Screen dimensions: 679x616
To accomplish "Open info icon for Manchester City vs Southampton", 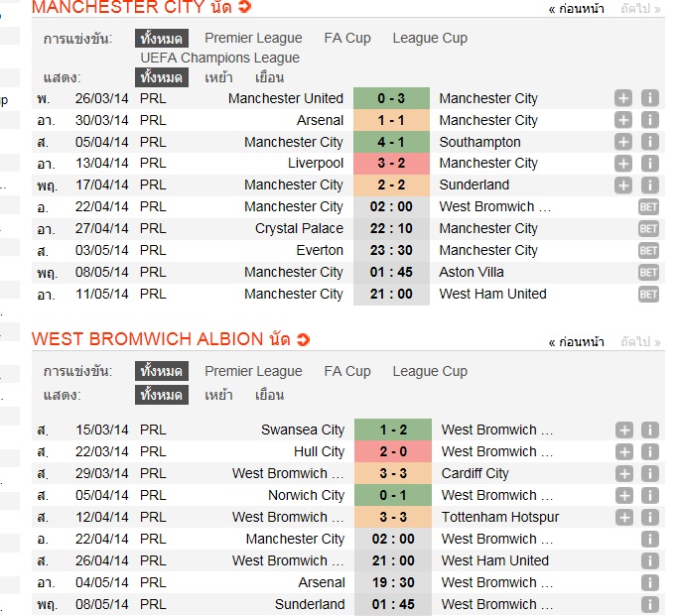I will click(x=649, y=142).
